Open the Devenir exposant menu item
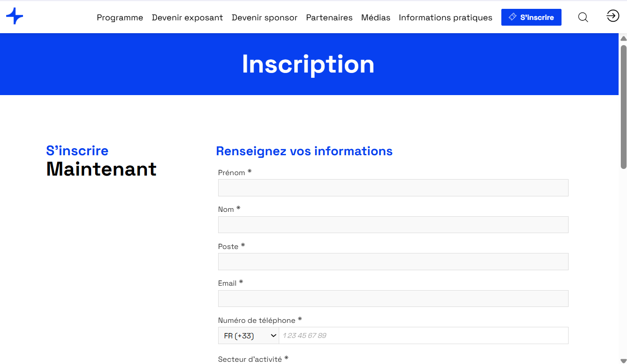The height and width of the screenshot is (364, 627). point(187,18)
